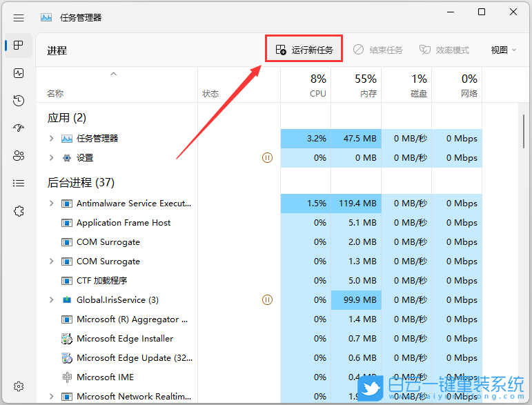Open the Processes page in sidebar
The image size is (532, 405).
19,45
